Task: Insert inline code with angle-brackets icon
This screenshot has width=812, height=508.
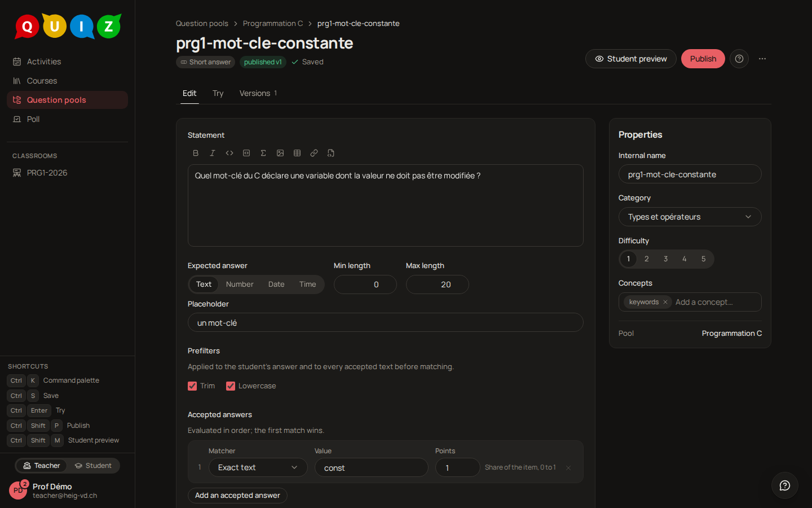Action: pyautogui.click(x=230, y=153)
